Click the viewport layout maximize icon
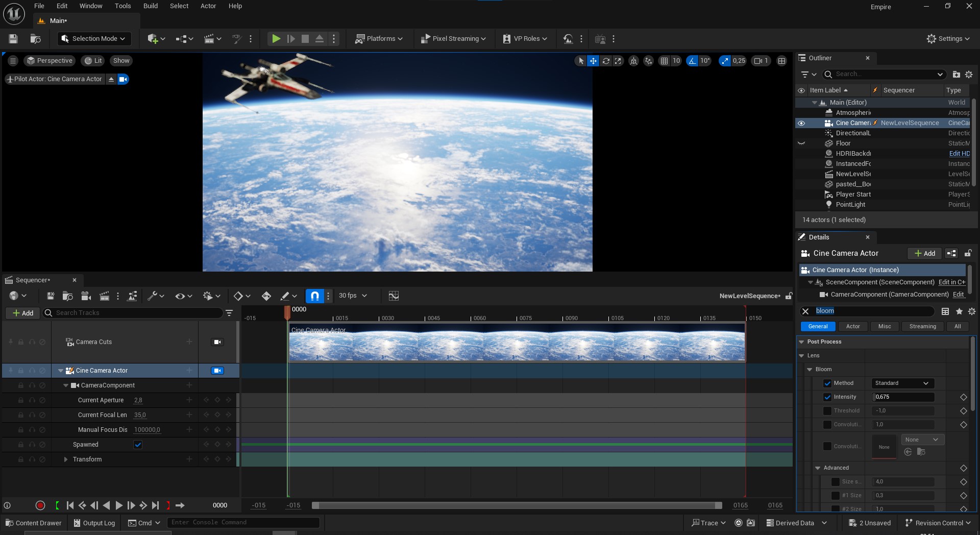This screenshot has height=535, width=980. coord(781,61)
